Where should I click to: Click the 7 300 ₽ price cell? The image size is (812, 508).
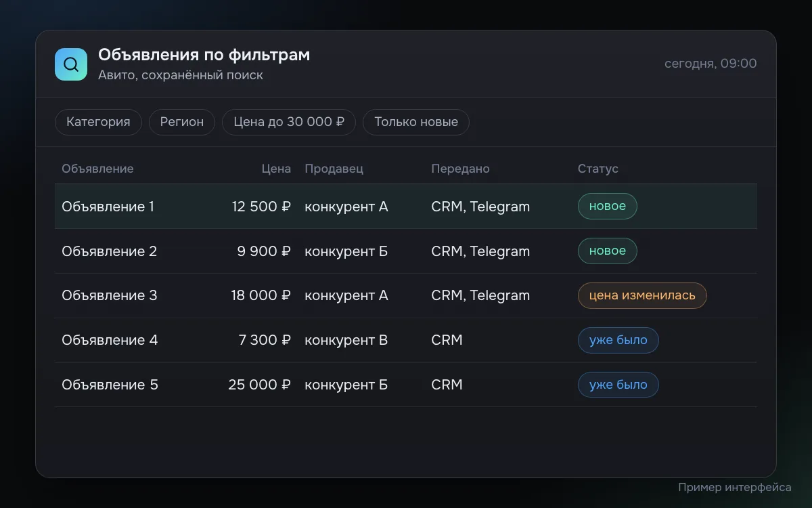coord(265,340)
